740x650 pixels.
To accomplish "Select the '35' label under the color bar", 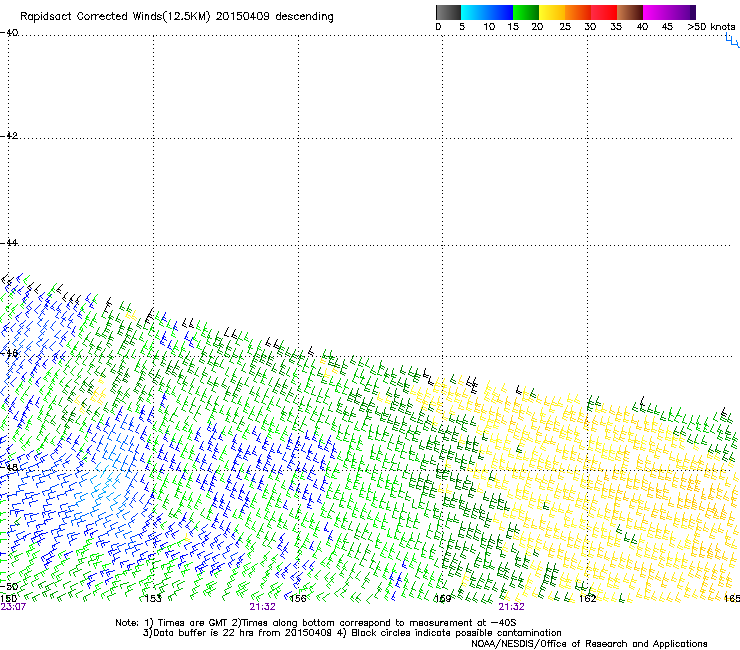I will [x=616, y=27].
